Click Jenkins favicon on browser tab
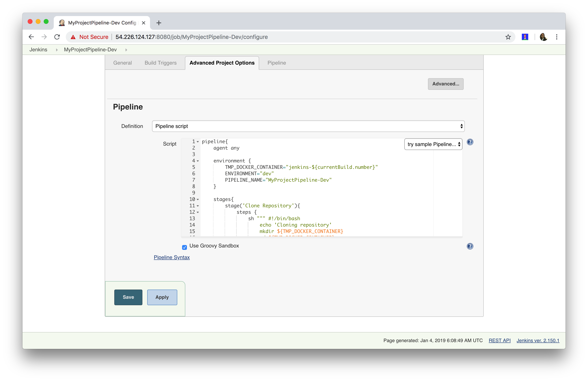Image resolution: width=588 pixels, height=381 pixels. [x=62, y=23]
